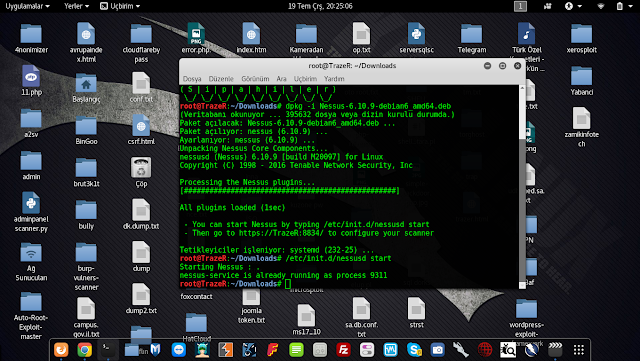Open the Dosya menu in terminal
Image resolution: width=640 pixels, height=361 pixels.
point(192,79)
